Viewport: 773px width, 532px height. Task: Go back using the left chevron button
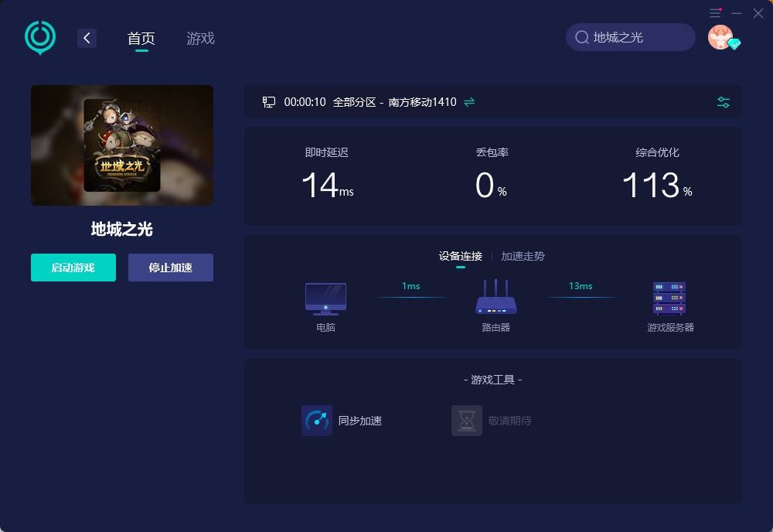pyautogui.click(x=87, y=38)
